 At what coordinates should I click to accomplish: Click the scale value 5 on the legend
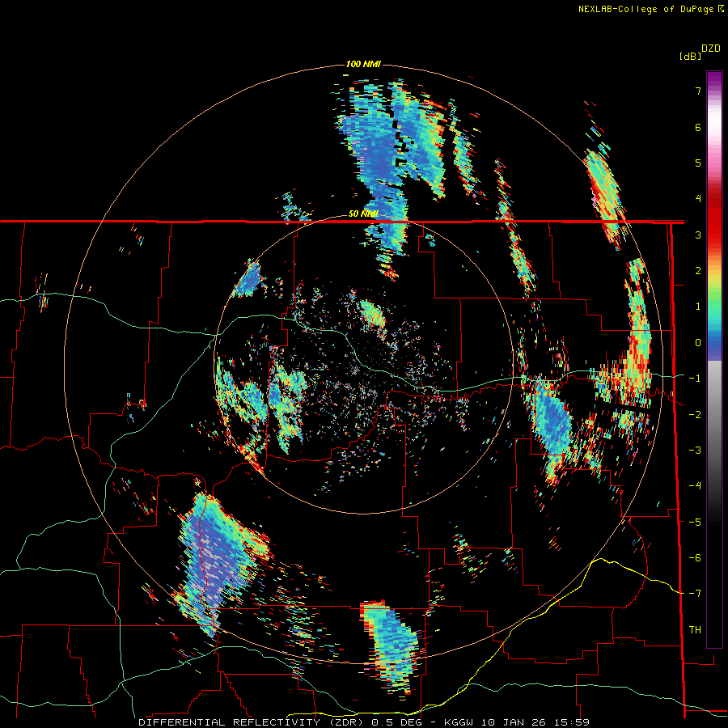click(698, 163)
